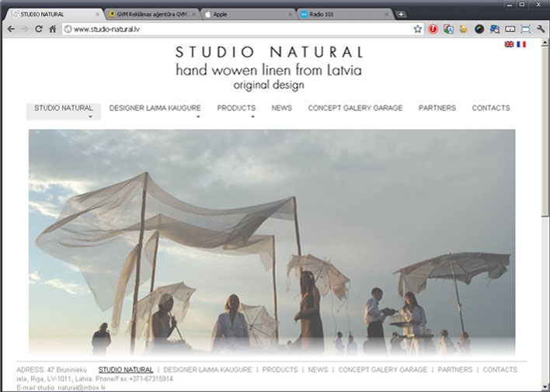Click the footer CONTACTS link
The height and width of the screenshot is (392, 550).
tap(500, 370)
